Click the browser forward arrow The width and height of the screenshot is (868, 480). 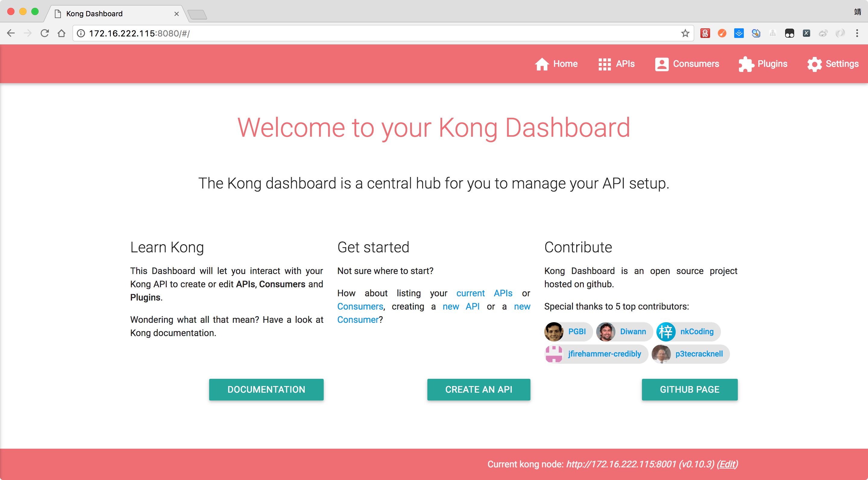tap(28, 33)
